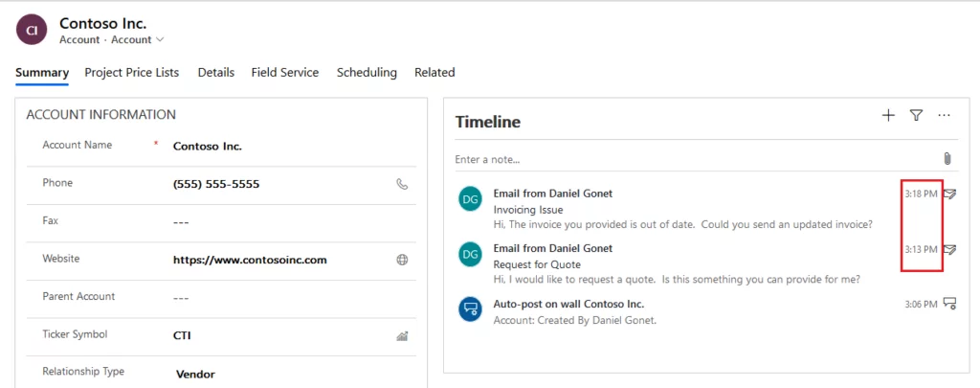Open the Timeline filter funnel icon

pos(916,115)
